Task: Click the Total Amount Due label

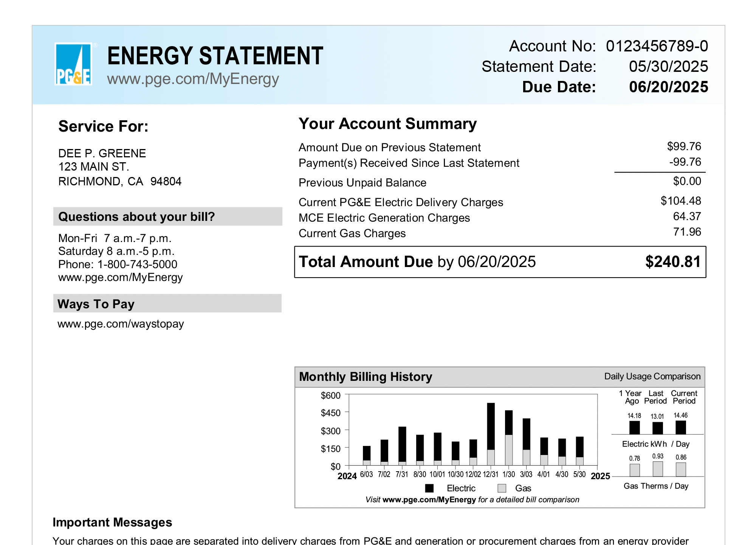Action: tap(366, 262)
